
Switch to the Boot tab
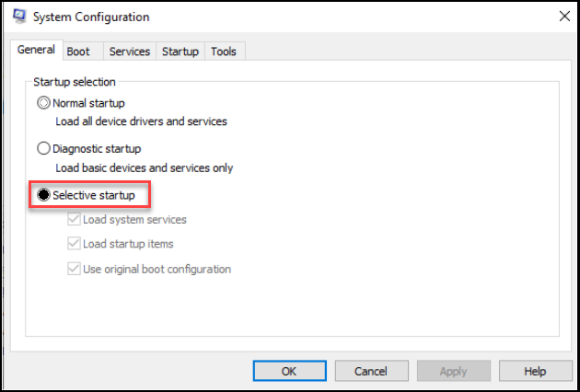[78, 52]
